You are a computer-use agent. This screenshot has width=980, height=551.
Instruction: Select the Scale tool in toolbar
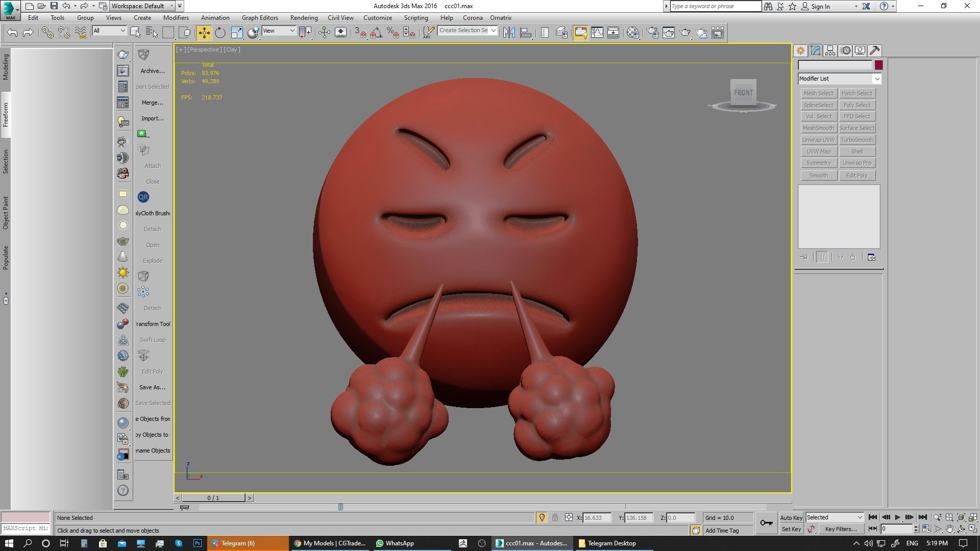pos(237,33)
